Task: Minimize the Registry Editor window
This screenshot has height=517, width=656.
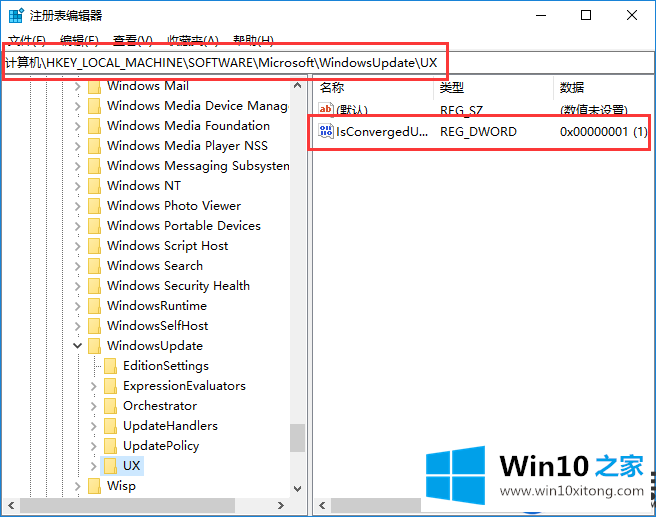Action: coord(541,15)
